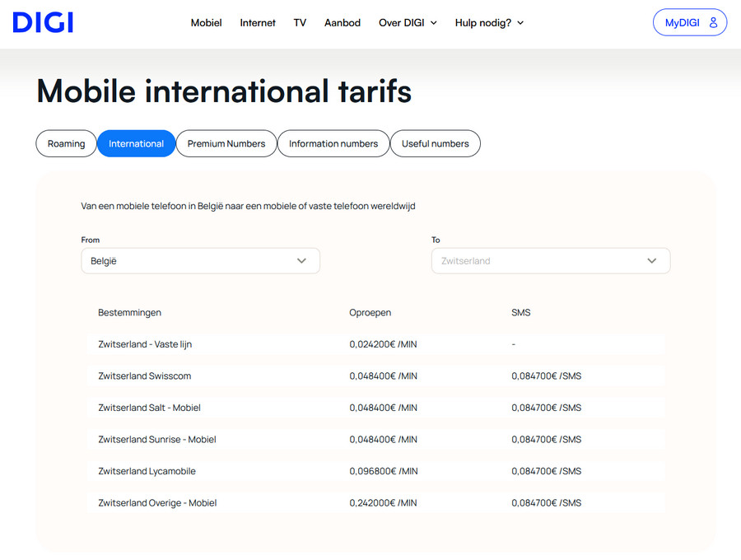Select the Zwitserland Sunrise - Mobiel row
741x560 pixels.
(375, 439)
